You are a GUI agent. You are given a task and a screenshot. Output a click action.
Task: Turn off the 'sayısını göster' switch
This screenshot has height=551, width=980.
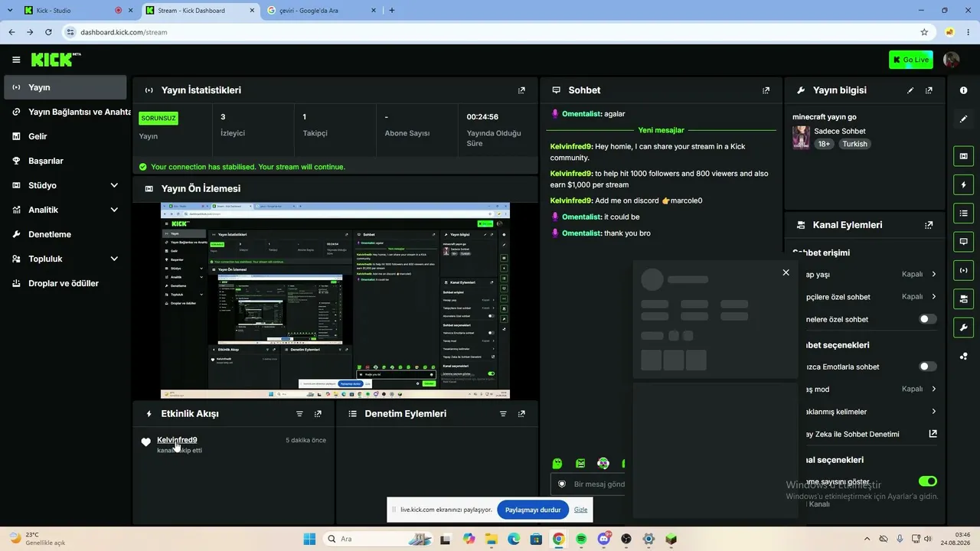point(927,481)
